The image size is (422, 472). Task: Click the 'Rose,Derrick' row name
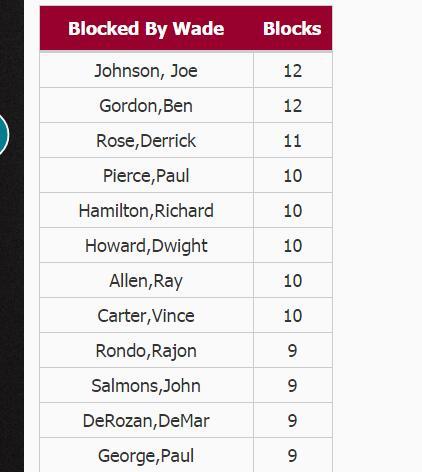coord(146,141)
